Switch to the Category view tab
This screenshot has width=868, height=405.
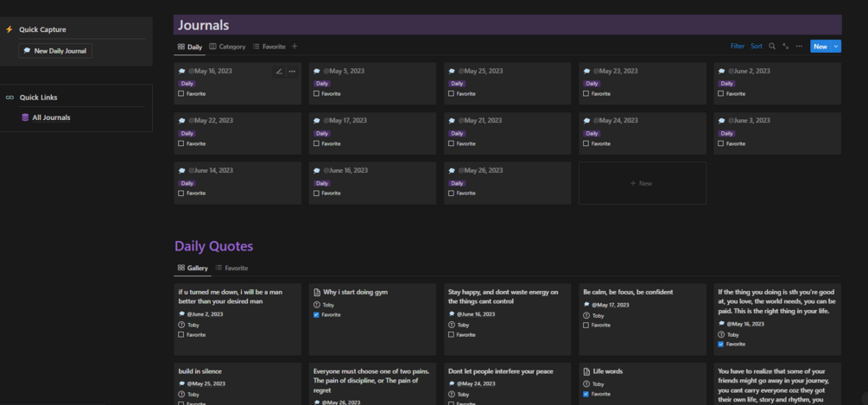pos(227,47)
